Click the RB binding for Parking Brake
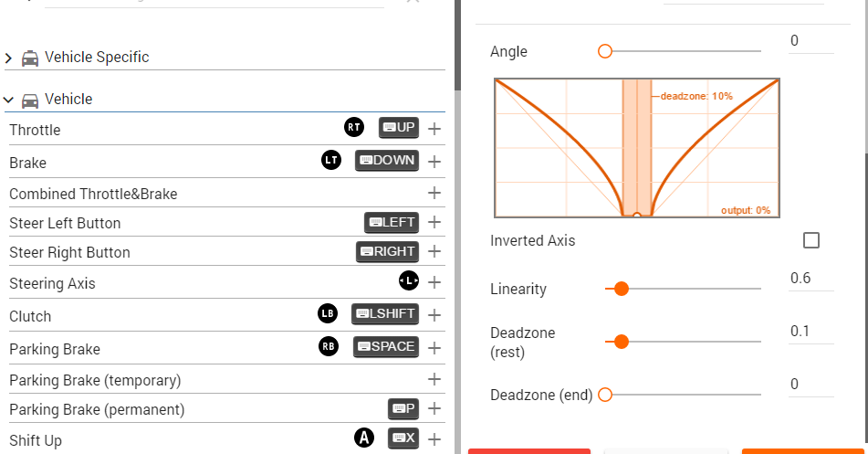Screen dimensions: 868x454 329,347
